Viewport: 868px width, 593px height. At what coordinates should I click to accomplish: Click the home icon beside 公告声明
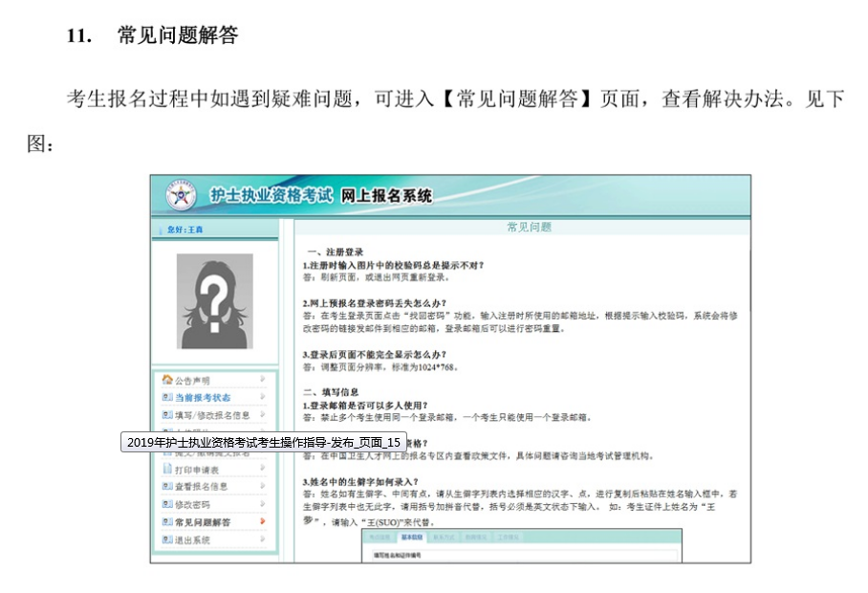(x=167, y=380)
